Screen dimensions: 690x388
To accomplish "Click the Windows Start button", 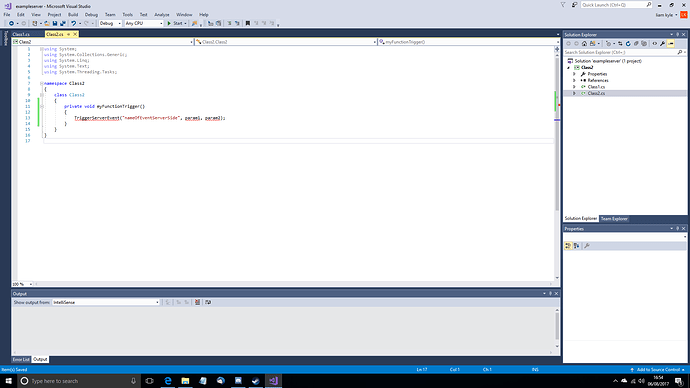I will click(8, 381).
